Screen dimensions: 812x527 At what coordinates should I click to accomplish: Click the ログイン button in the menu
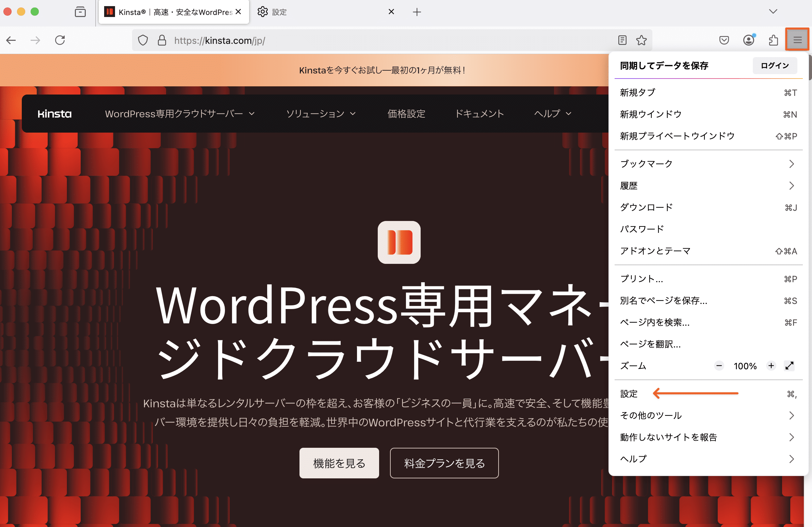pyautogui.click(x=775, y=65)
